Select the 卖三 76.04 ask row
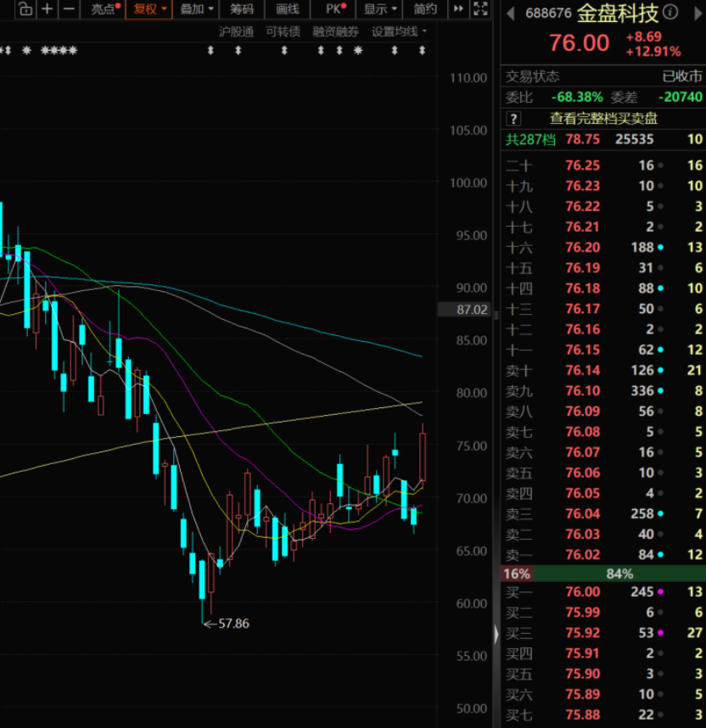Image resolution: width=706 pixels, height=728 pixels. click(602, 513)
